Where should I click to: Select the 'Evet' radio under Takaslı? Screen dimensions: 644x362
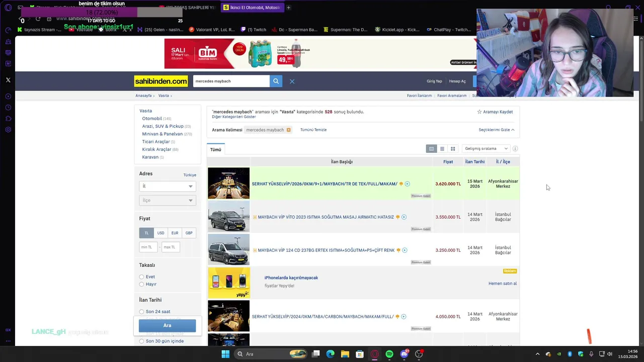(141, 277)
